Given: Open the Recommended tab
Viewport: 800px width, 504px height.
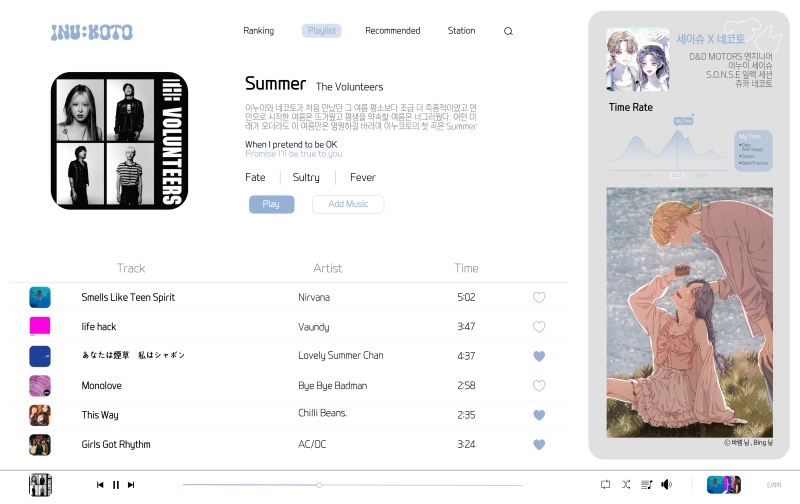Looking at the screenshot, I should click(x=393, y=31).
